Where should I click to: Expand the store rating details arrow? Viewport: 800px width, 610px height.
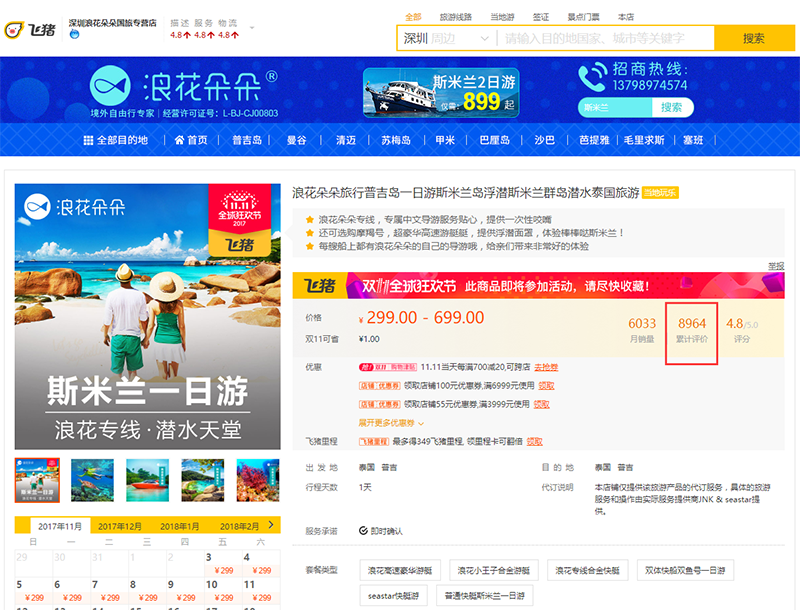(x=252, y=28)
